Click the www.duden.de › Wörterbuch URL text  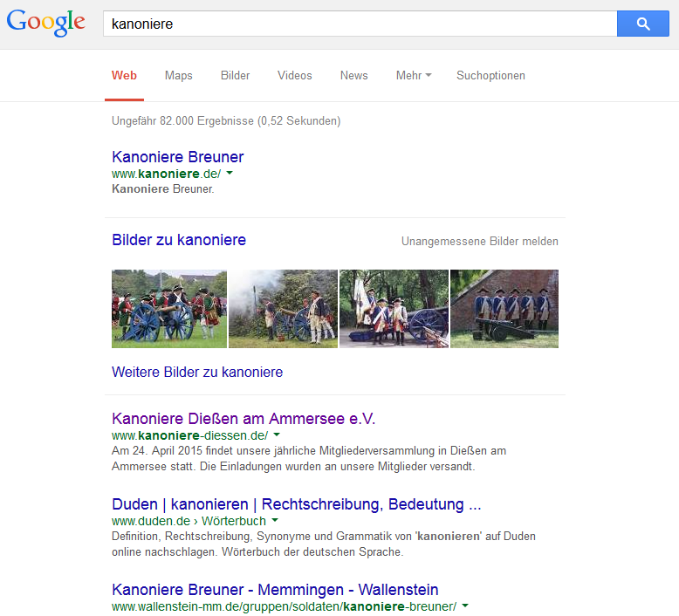[189, 521]
